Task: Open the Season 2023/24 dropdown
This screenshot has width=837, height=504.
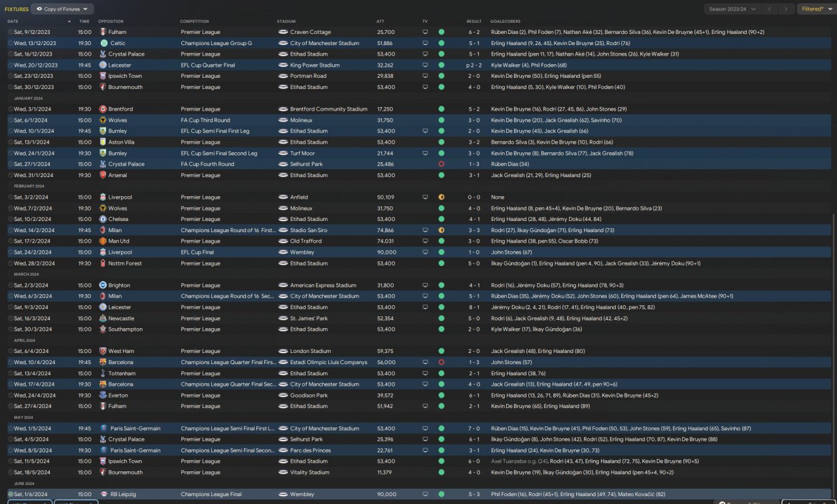Action: click(732, 9)
